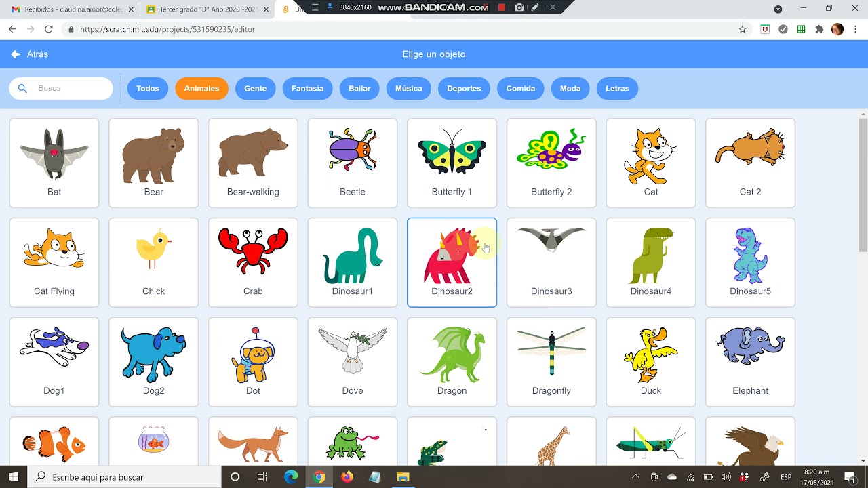
Task: Pick the grasshopper sprite
Action: tap(651, 442)
